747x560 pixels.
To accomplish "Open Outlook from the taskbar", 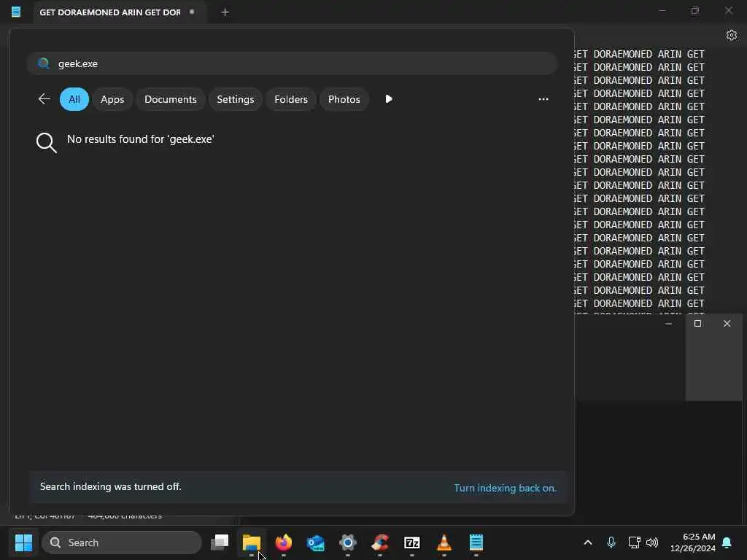I will tap(316, 542).
